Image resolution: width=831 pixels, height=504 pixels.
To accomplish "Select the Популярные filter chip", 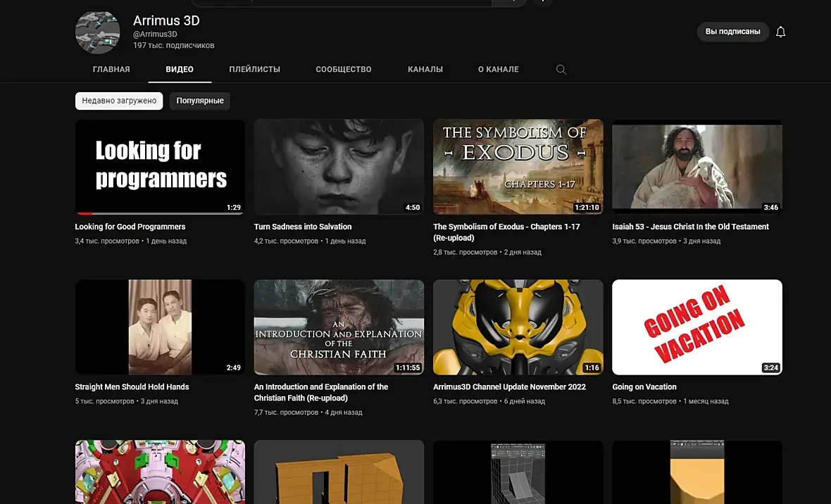I will pyautogui.click(x=200, y=101).
